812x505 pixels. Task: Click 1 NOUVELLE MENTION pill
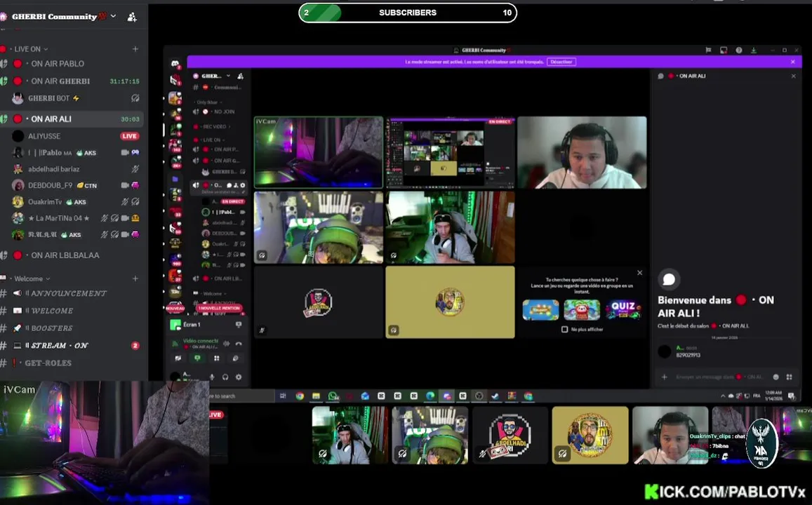click(220, 308)
